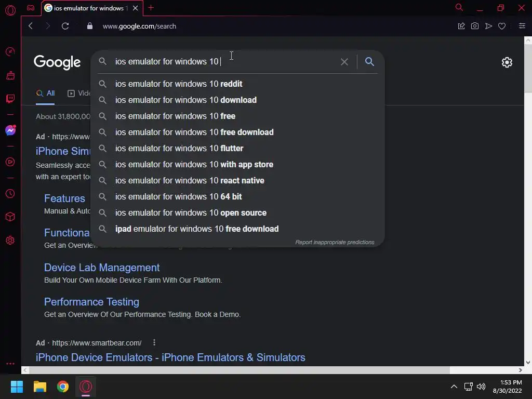Choose suggestion ending with flutter
This screenshot has height=399, width=532.
coord(237,148)
